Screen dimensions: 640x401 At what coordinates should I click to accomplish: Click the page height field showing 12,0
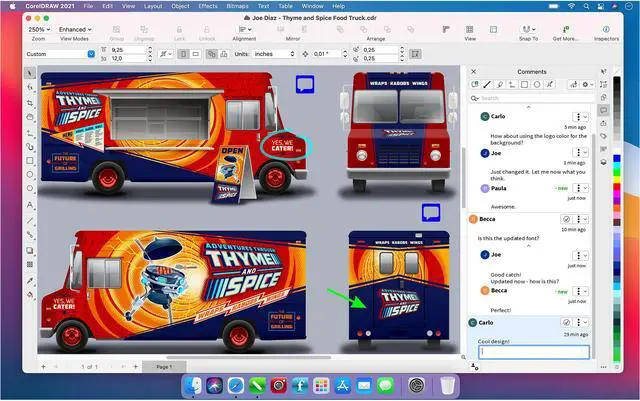tap(128, 59)
